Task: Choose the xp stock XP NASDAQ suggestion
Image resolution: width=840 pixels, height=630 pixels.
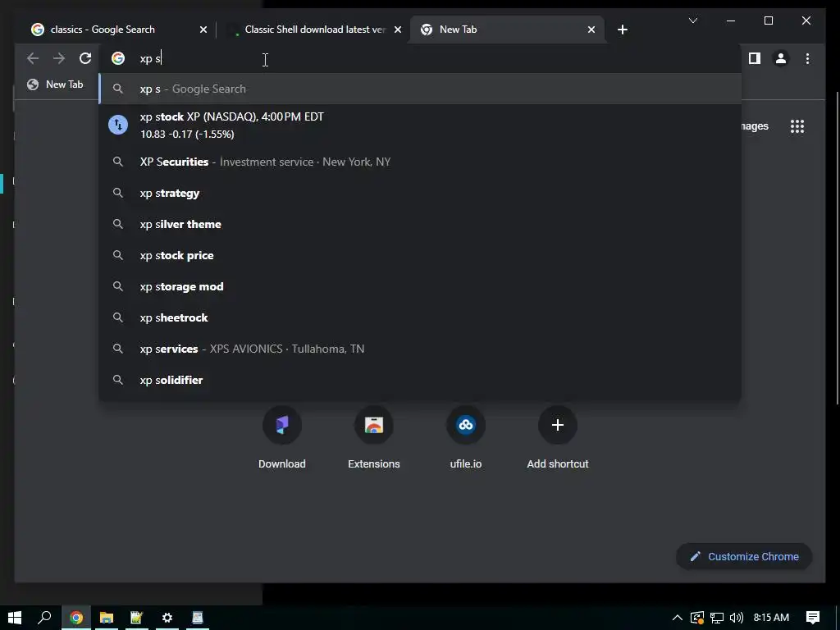Action: point(421,126)
